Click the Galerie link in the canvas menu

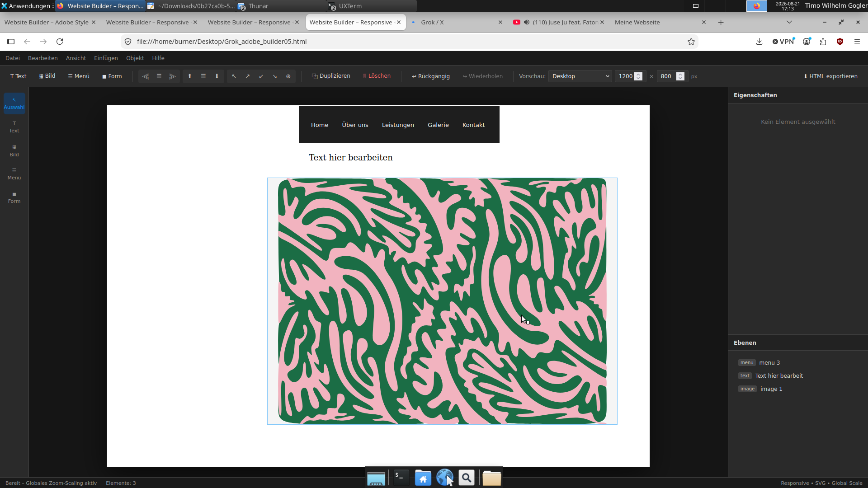(x=438, y=125)
